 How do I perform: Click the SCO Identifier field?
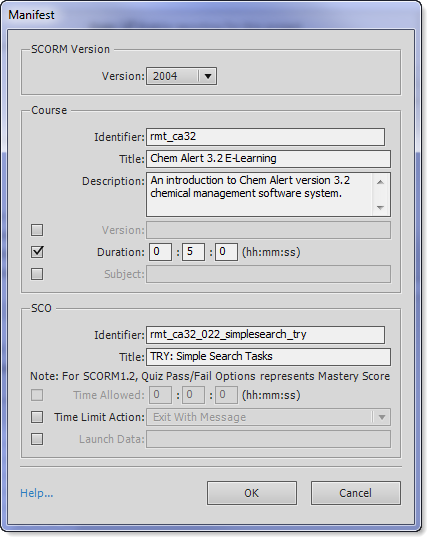click(x=265, y=335)
